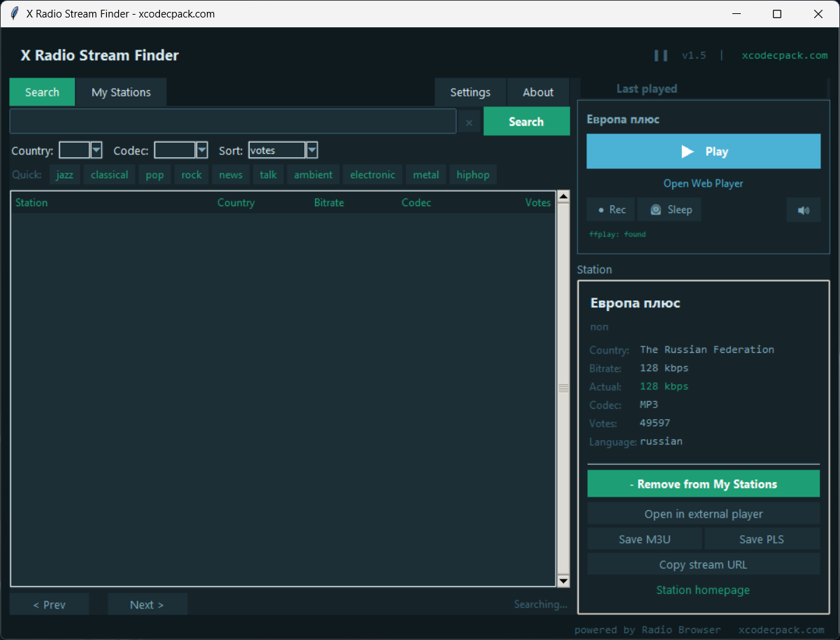Open the Sort by votes dropdown
840x640 pixels.
coord(312,150)
